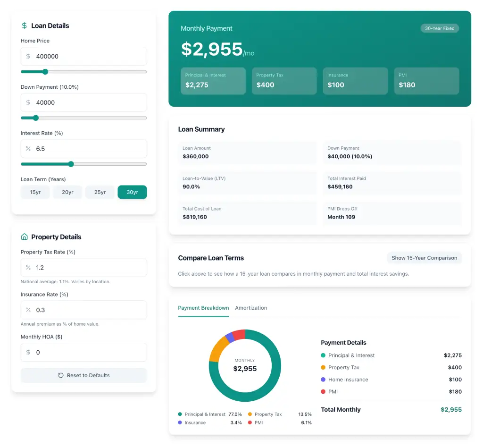This screenshot has width=483, height=448.
Task: Click the Loan-to-Value 90.0% tile
Action: [247, 183]
